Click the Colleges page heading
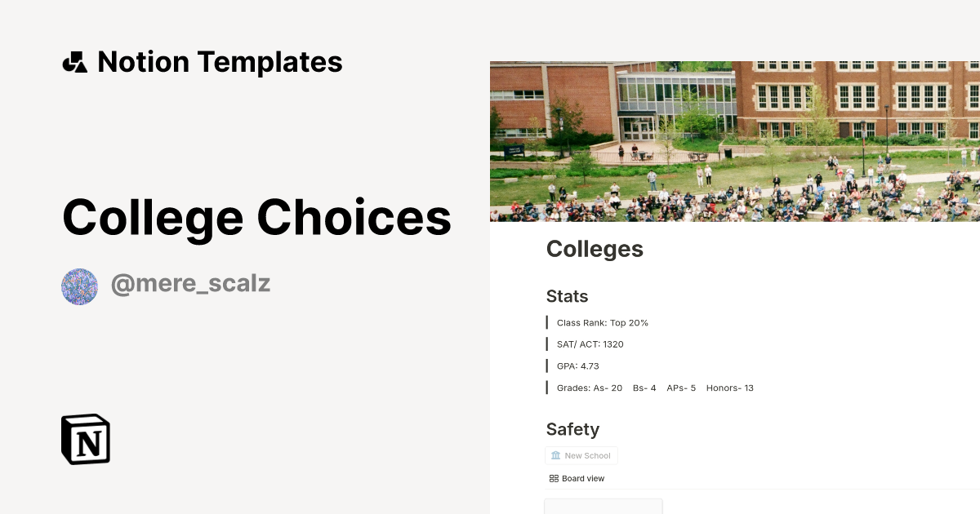Image resolution: width=980 pixels, height=514 pixels. pos(595,249)
